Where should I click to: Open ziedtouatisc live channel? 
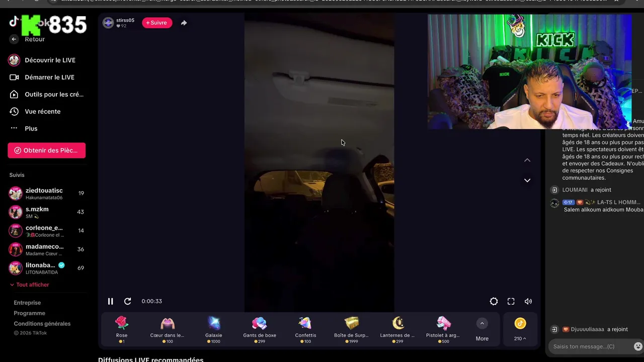click(46, 194)
